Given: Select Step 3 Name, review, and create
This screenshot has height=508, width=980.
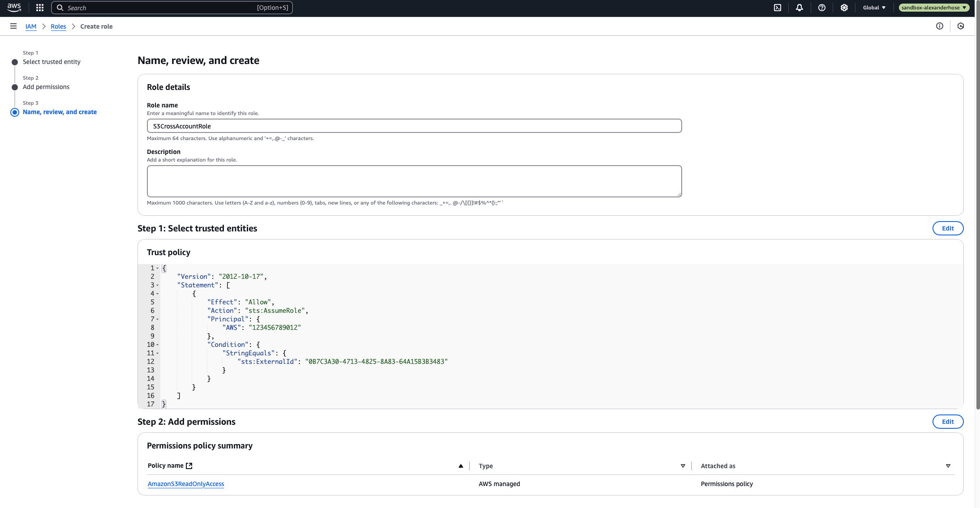Looking at the screenshot, I should click(x=60, y=112).
